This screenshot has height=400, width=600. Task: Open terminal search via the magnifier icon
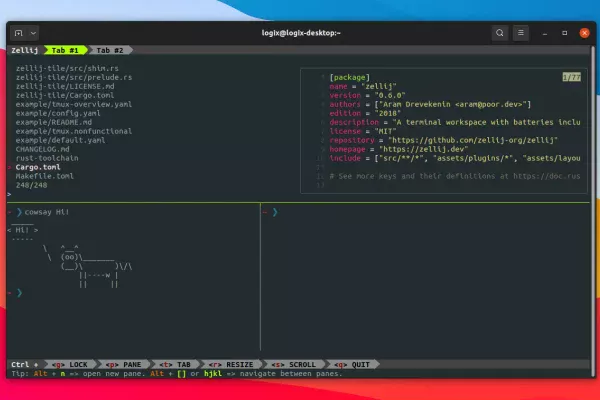pos(500,33)
